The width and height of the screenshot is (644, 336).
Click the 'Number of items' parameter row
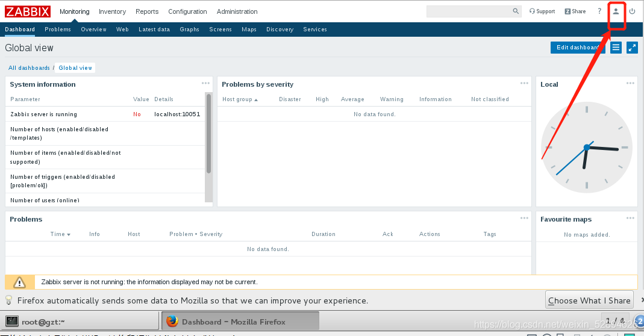[x=105, y=157]
